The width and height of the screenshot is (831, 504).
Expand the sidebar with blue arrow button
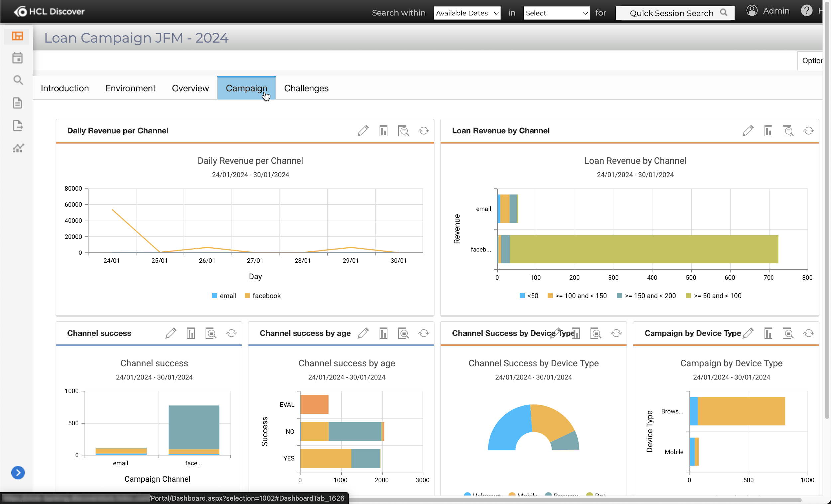coord(18,473)
